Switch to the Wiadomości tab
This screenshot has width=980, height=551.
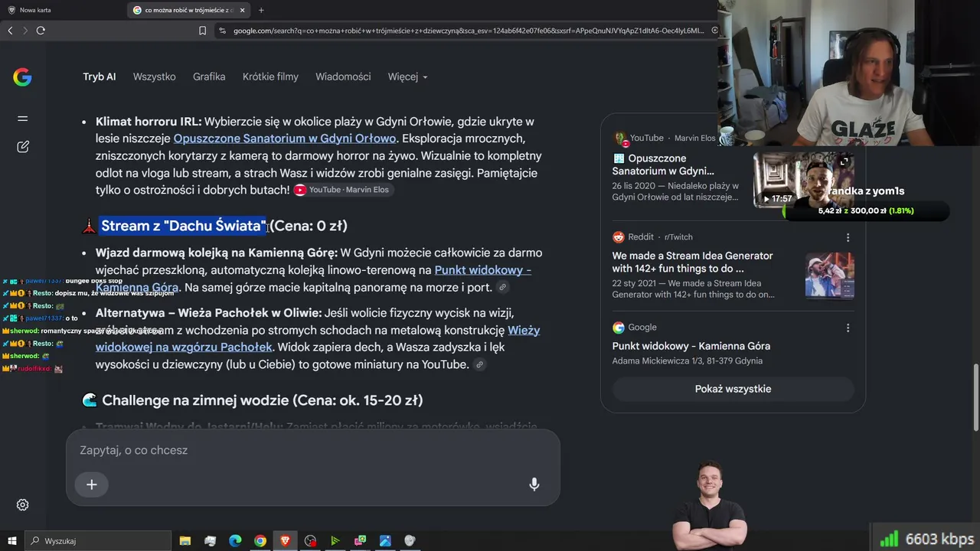343,77
